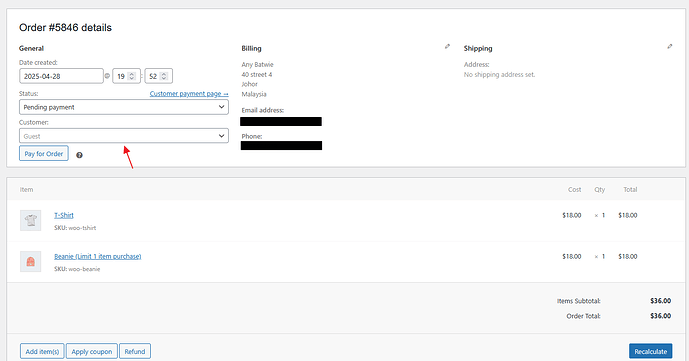Open the Beanie product thumbnail
The height and width of the screenshot is (361, 689).
(x=30, y=261)
